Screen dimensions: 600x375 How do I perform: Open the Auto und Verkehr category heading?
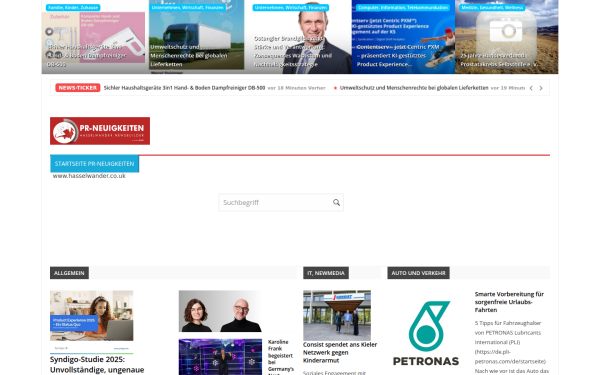point(418,273)
